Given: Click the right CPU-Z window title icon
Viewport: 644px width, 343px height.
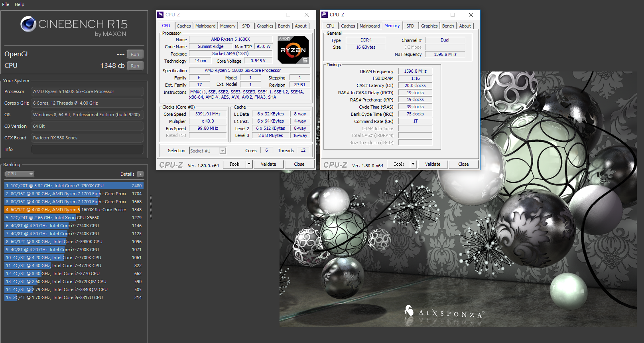Looking at the screenshot, I should 325,15.
